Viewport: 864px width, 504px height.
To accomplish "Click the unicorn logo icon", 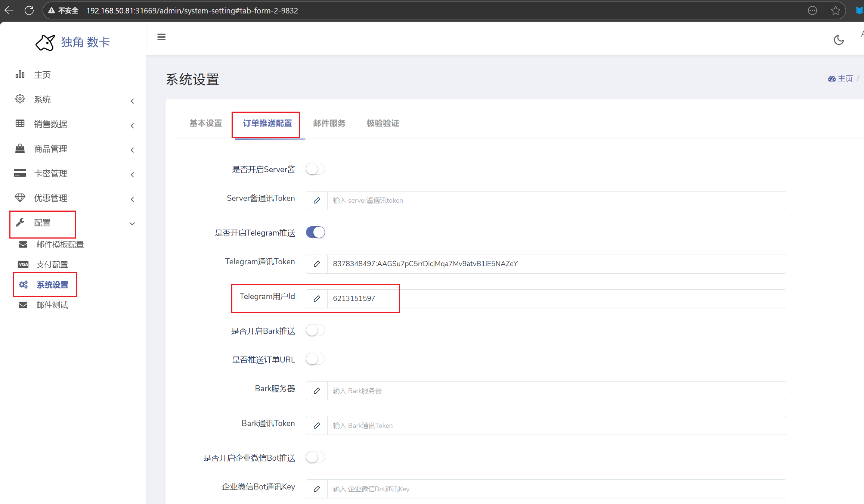I will (45, 43).
